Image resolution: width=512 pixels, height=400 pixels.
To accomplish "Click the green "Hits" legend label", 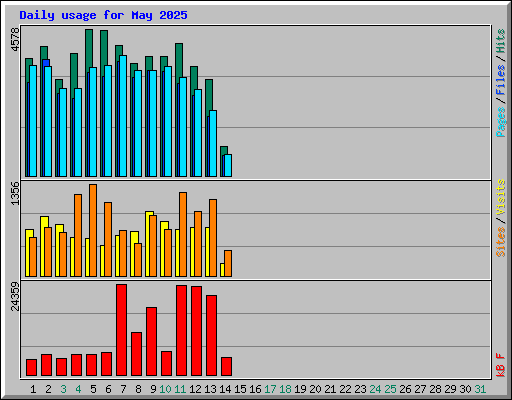I will tap(500, 41).
